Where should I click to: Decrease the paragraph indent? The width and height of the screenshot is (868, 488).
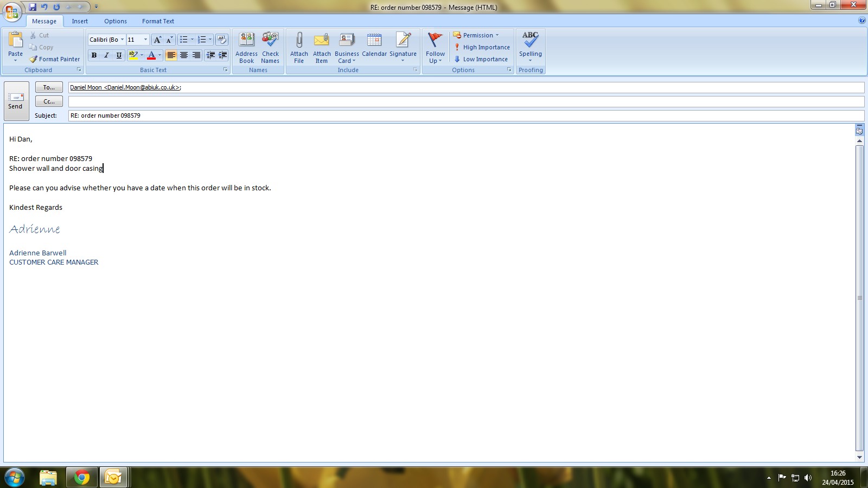coord(210,55)
